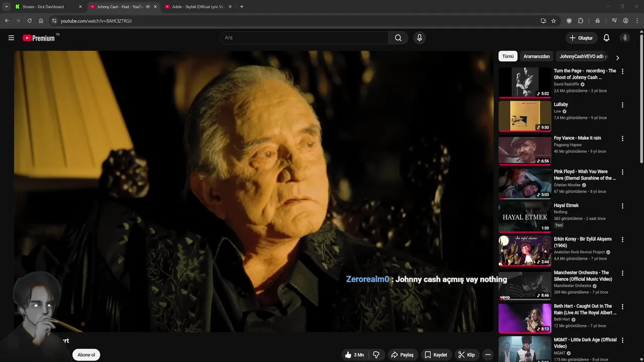The width and height of the screenshot is (644, 362).
Task: Share the video with Paylaş
Action: click(402, 354)
